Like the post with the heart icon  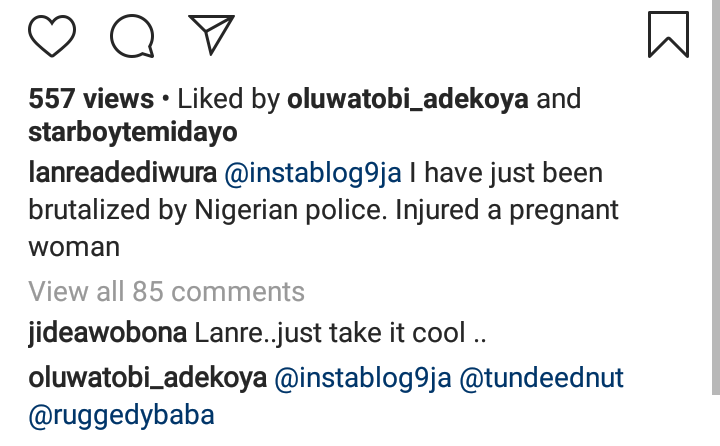(53, 36)
